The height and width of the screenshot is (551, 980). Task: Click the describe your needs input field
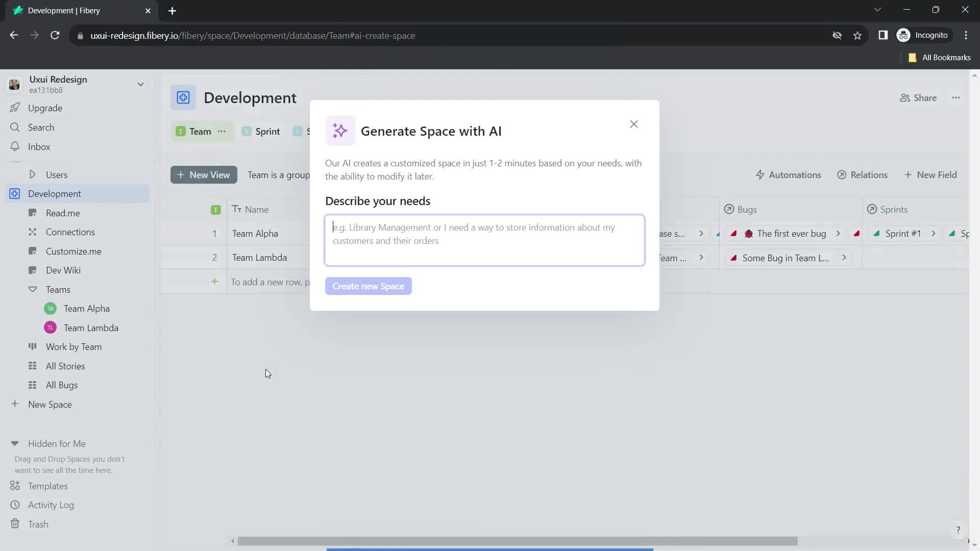[x=484, y=239]
